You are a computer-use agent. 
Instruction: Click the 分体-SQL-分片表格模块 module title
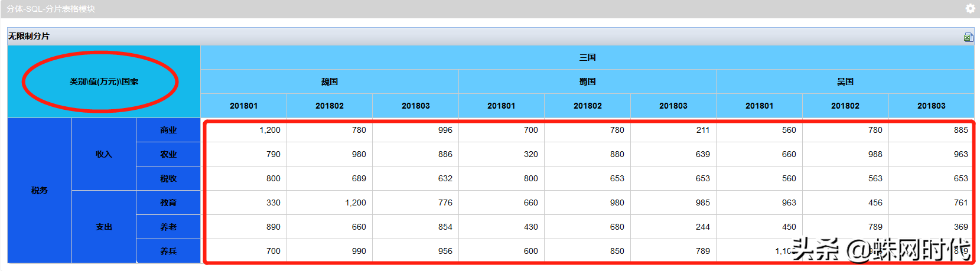click(51, 9)
